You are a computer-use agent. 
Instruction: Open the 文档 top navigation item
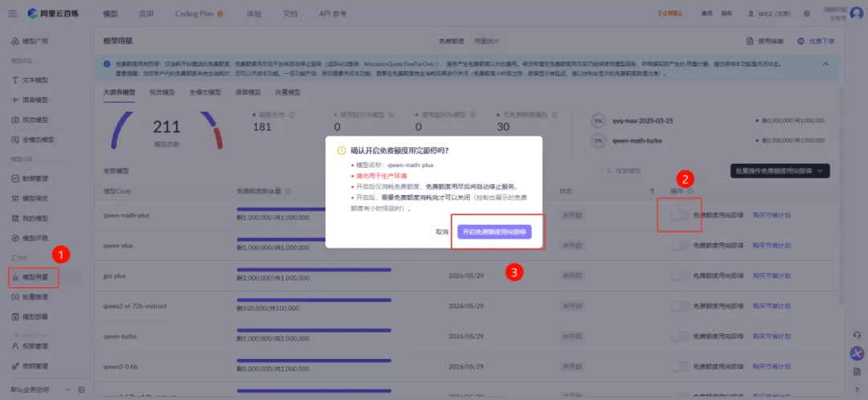[290, 14]
